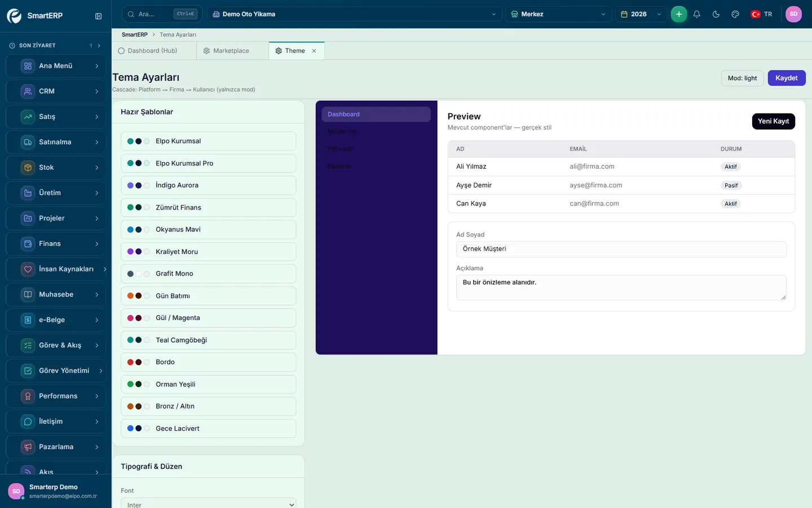The height and width of the screenshot is (508, 812).
Task: Open the Merkez branch dropdown
Action: pyautogui.click(x=559, y=14)
